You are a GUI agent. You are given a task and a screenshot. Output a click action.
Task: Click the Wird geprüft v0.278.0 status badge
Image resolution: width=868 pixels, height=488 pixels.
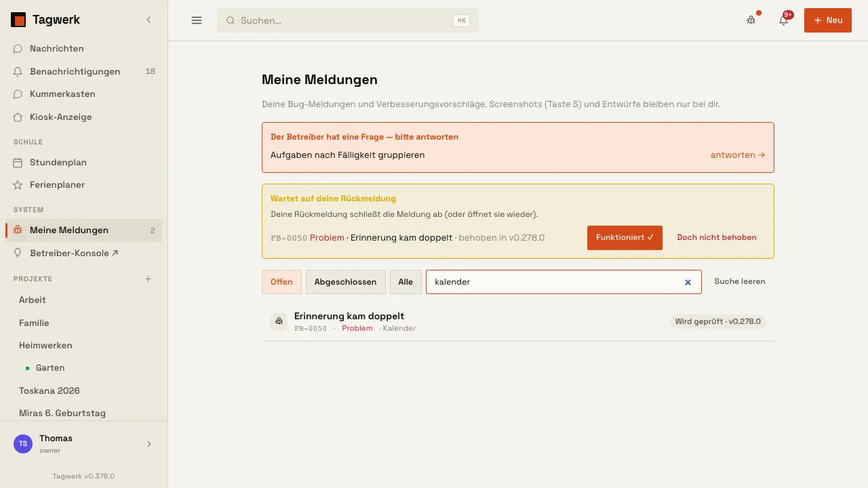pos(718,321)
